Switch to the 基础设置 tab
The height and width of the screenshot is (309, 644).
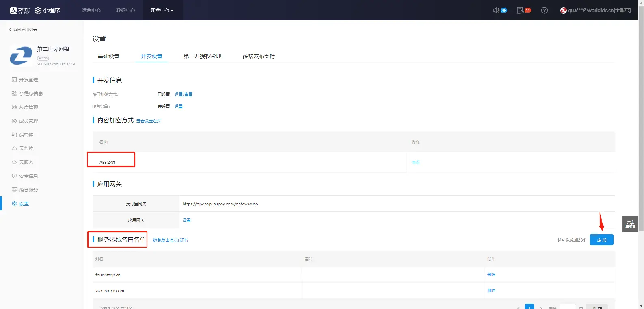click(108, 56)
